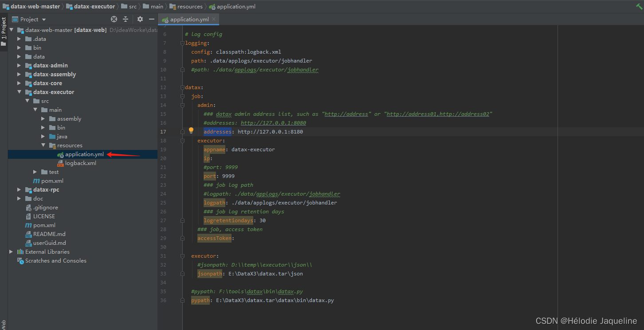
Task: Collapse the datax-executor module folder
Action: [x=19, y=92]
